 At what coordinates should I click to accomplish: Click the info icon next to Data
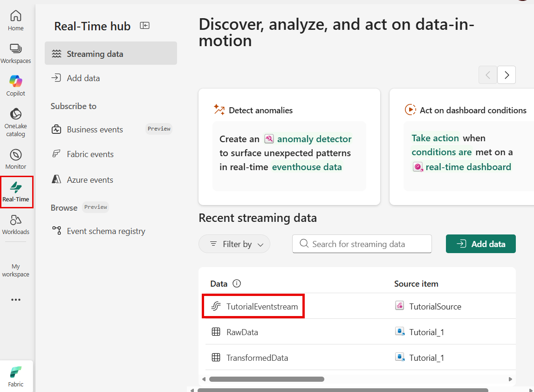pos(237,283)
